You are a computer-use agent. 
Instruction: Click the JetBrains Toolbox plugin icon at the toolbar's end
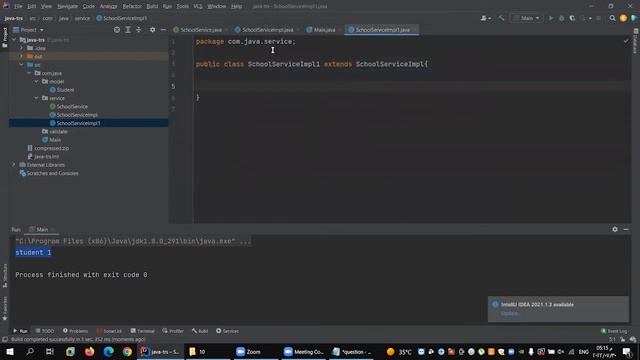click(633, 18)
